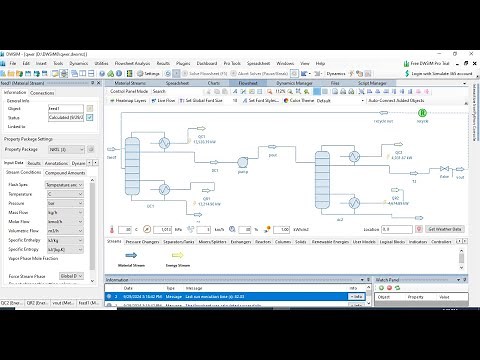480x360 pixels.
Task: Open the Flash Spec dropdown
Action: tap(64, 185)
